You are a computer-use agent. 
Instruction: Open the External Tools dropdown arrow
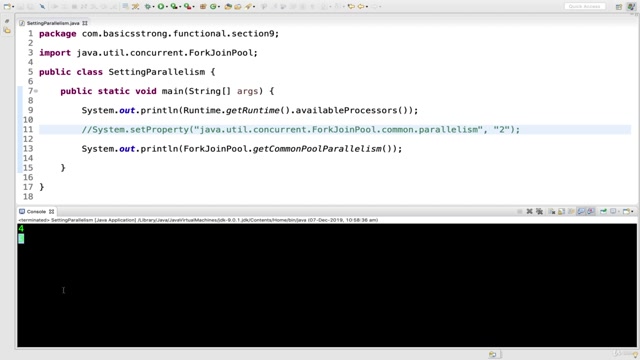point(193,7)
